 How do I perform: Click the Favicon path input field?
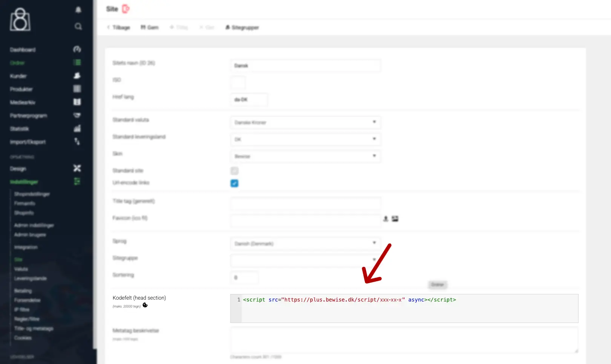[x=306, y=221]
